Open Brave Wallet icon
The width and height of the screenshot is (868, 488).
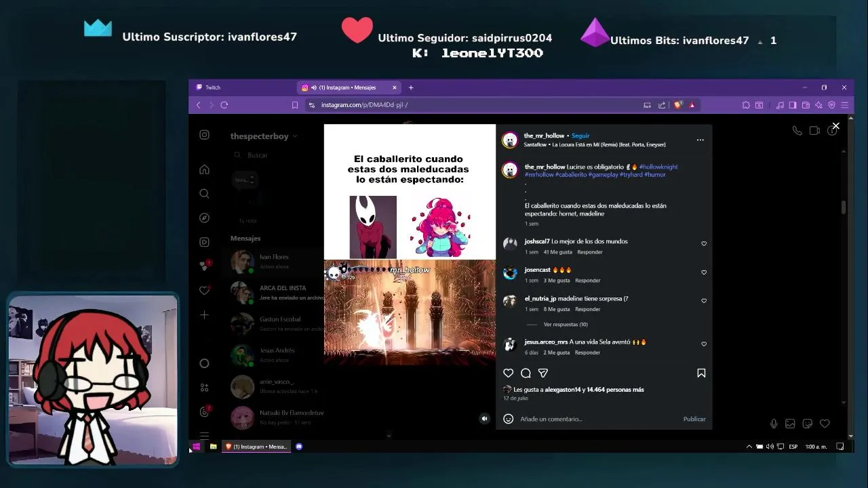(x=806, y=105)
